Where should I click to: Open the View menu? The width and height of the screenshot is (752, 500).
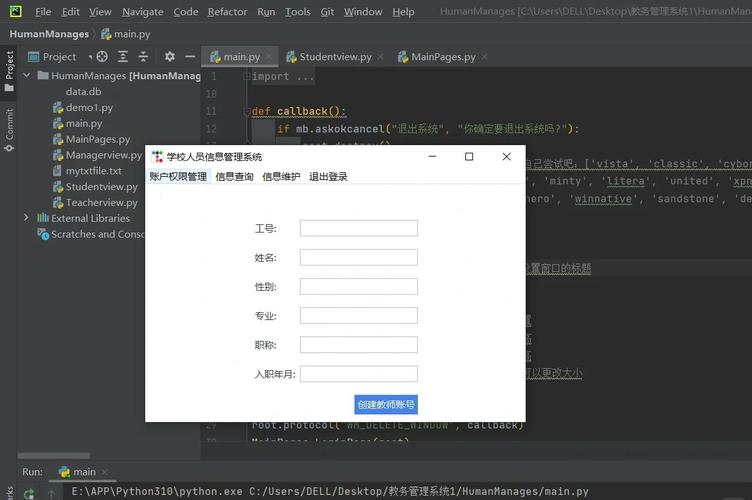click(100, 12)
